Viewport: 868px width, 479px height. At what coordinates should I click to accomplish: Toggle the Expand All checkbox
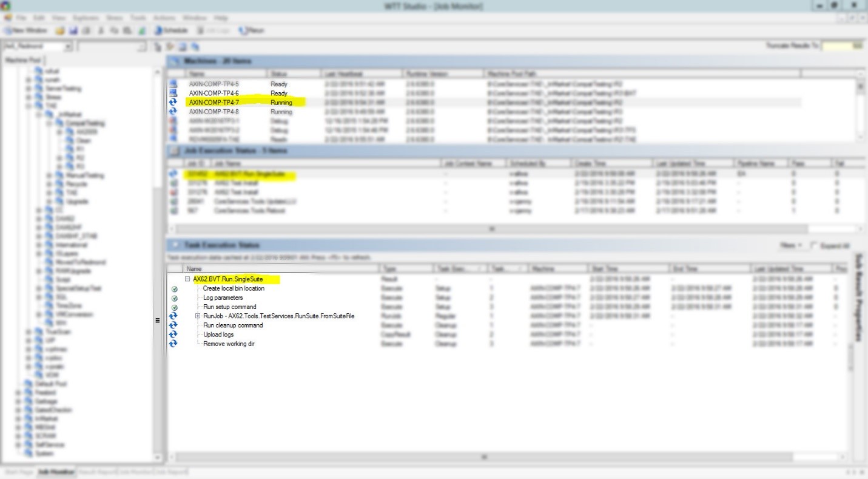click(813, 245)
